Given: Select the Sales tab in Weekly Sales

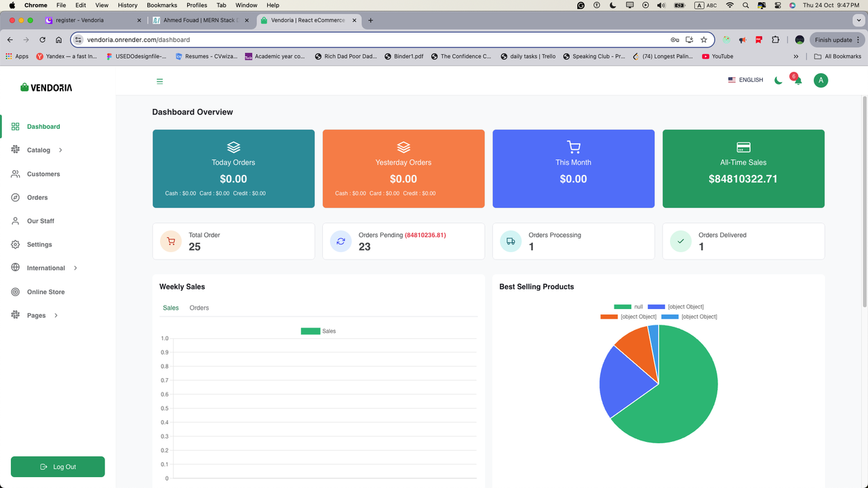Looking at the screenshot, I should [171, 308].
